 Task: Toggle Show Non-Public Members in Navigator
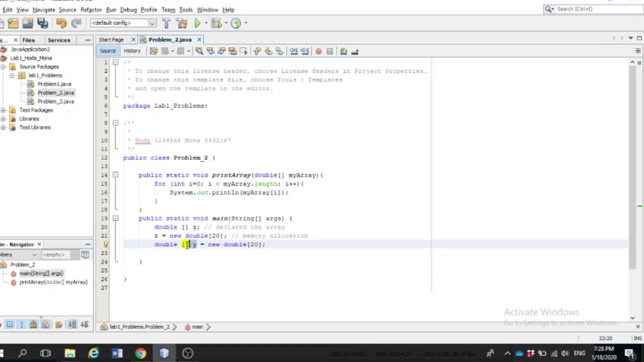pyautogui.click(x=34, y=325)
